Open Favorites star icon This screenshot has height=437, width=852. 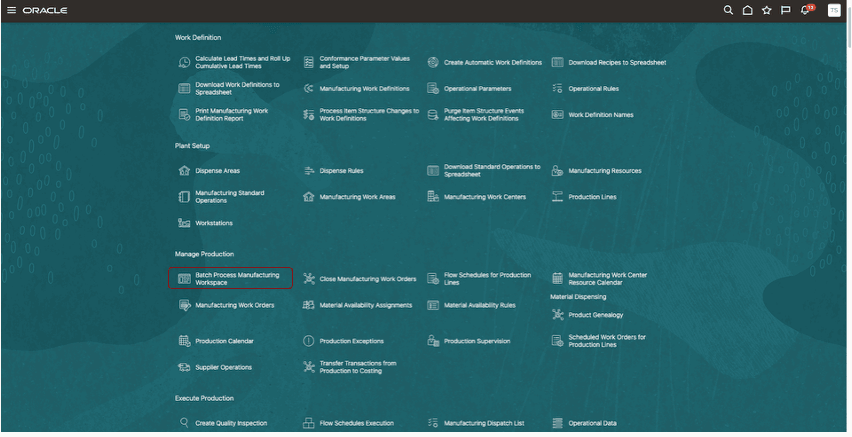[x=767, y=10]
